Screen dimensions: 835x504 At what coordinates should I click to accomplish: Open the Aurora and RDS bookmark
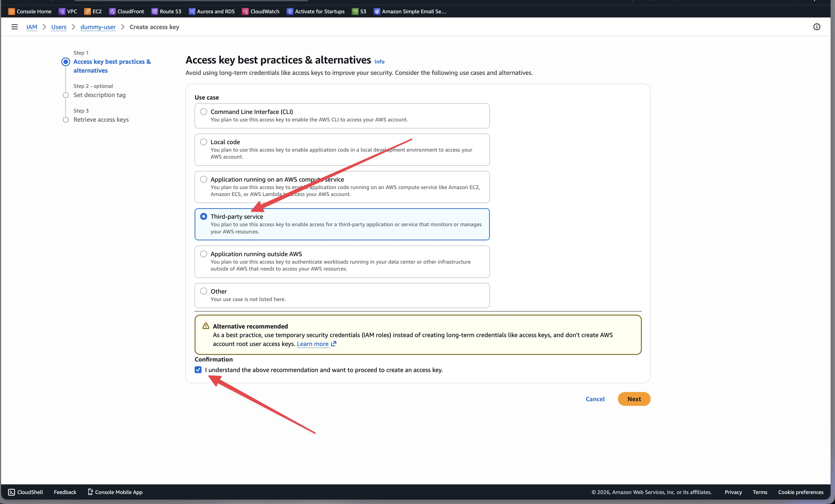[x=211, y=11]
